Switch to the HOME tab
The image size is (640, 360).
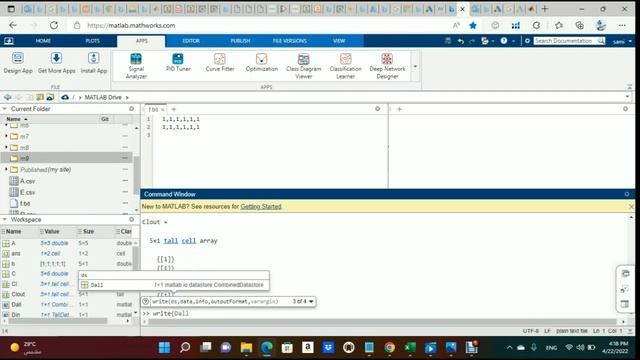pos(43,41)
